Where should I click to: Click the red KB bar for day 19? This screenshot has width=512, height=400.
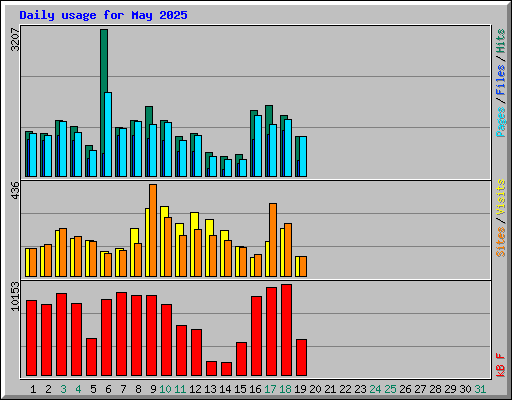301,357
